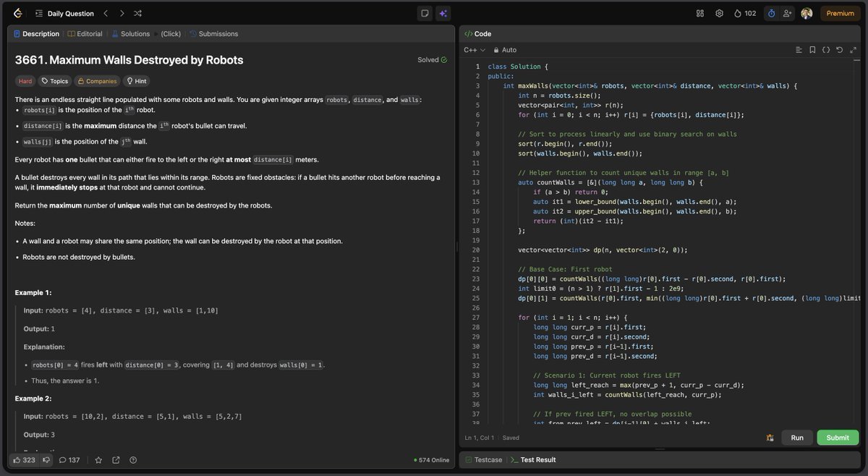Click the invite user icon

[787, 13]
